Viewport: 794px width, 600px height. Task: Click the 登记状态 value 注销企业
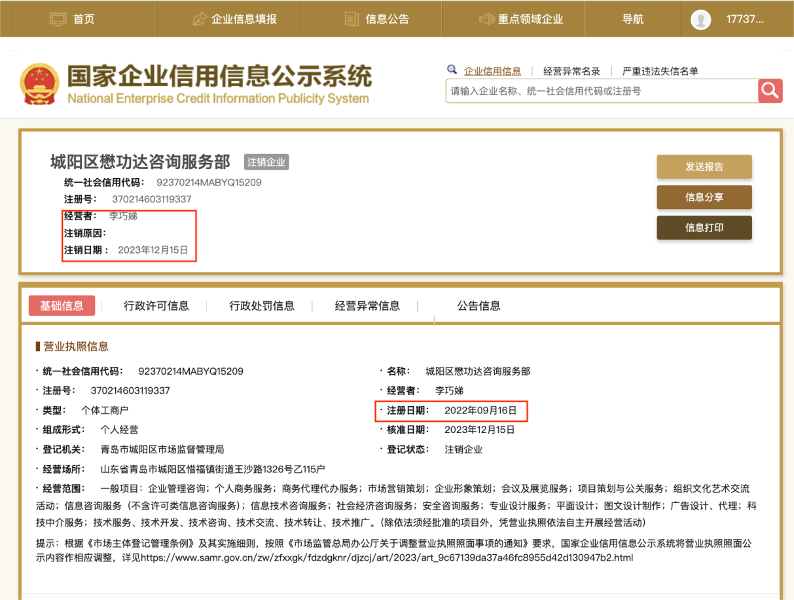463,450
